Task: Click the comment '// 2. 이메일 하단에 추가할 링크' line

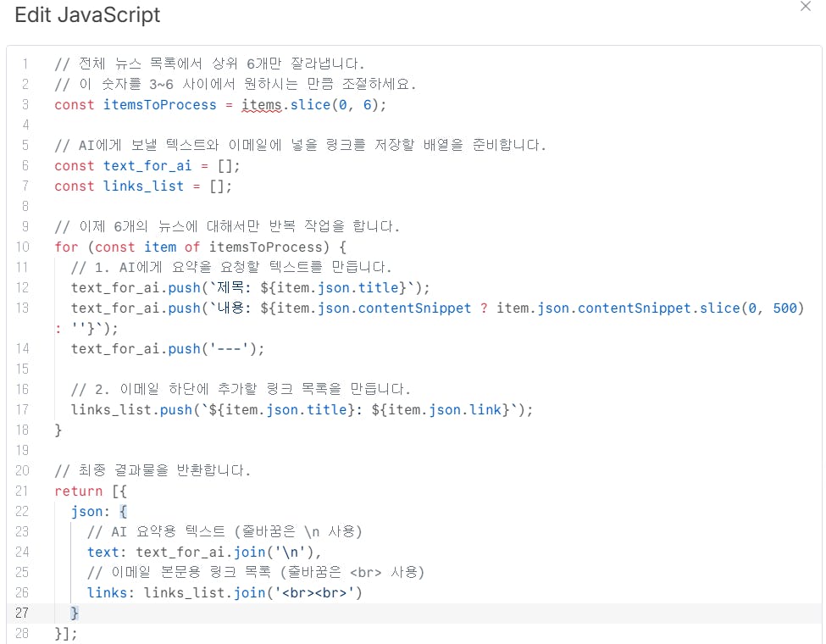Action: pyautogui.click(x=241, y=390)
